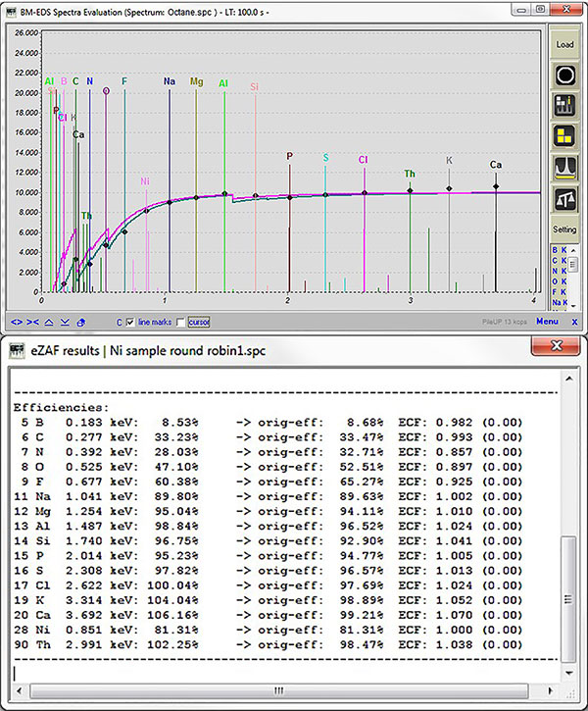Enable the cursor checkbox

(180, 322)
